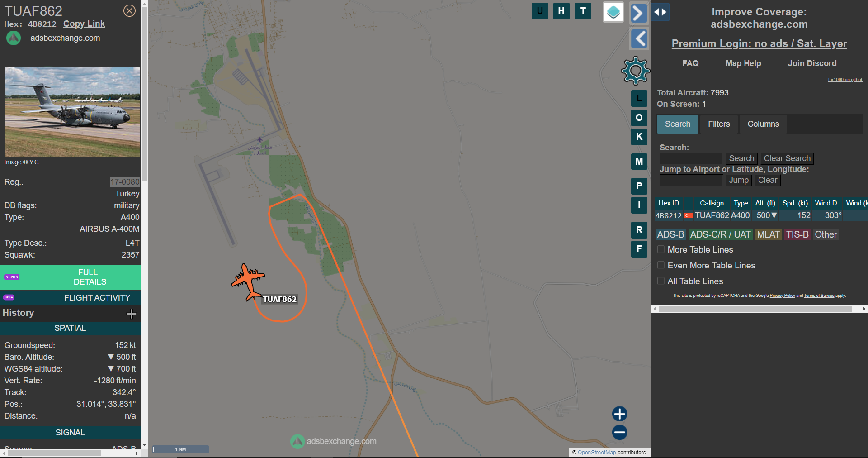Viewport: 868px width, 458px height.
Task: Click the Jump to Airport input field
Action: click(x=691, y=180)
